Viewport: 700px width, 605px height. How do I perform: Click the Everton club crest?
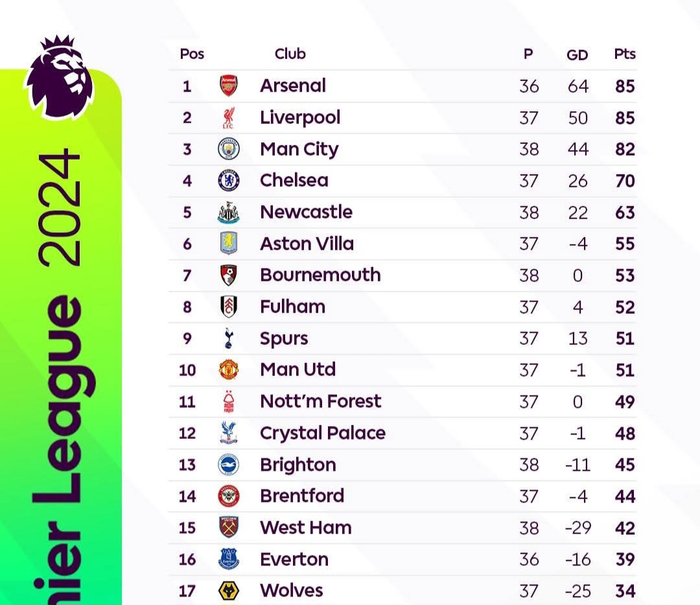click(x=229, y=559)
